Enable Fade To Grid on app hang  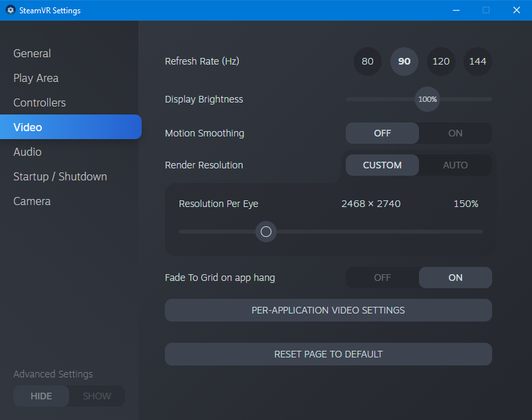coord(456,278)
